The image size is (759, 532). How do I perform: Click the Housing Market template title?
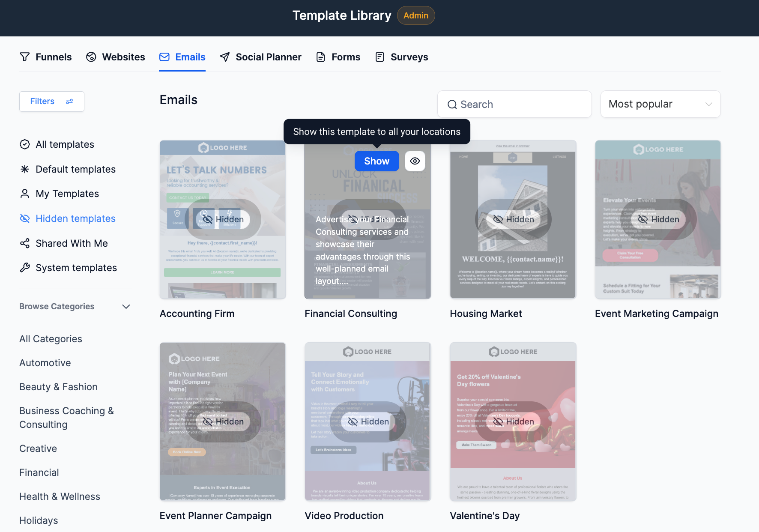coord(486,314)
